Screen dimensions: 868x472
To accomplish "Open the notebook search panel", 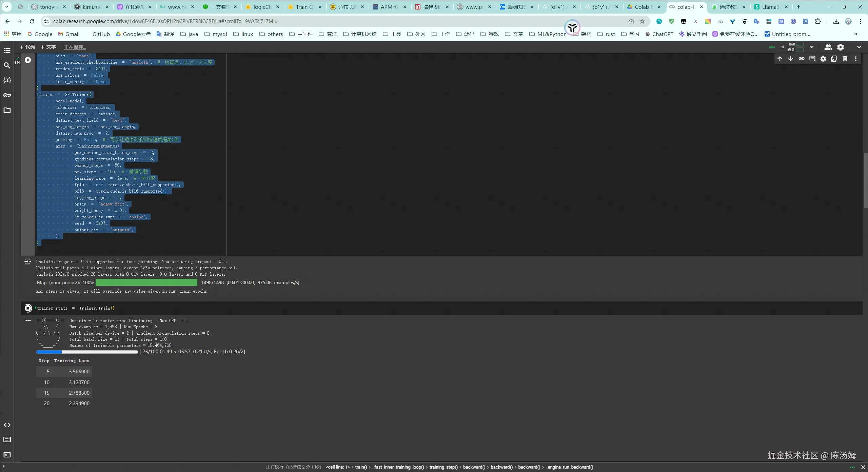I will (x=7, y=65).
